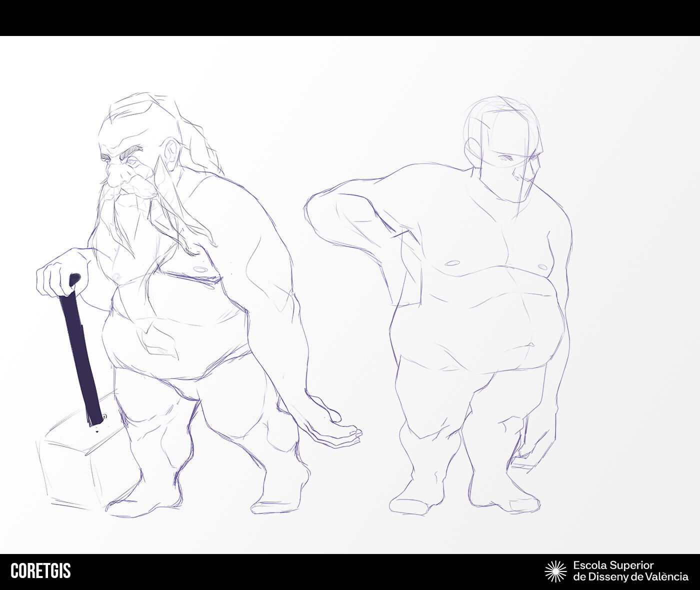Click the CORETGIS title text
Image resolution: width=700 pixels, height=590 pixels.
click(x=41, y=571)
